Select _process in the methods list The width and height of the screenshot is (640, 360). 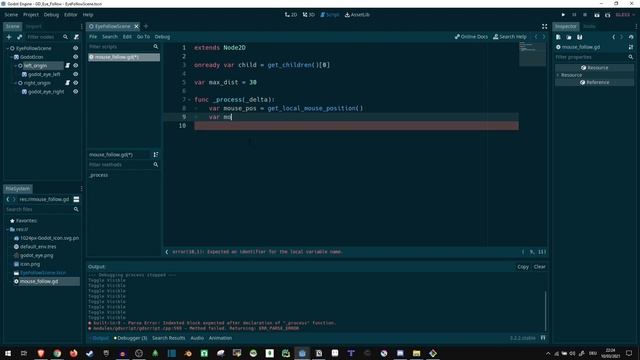[98, 175]
